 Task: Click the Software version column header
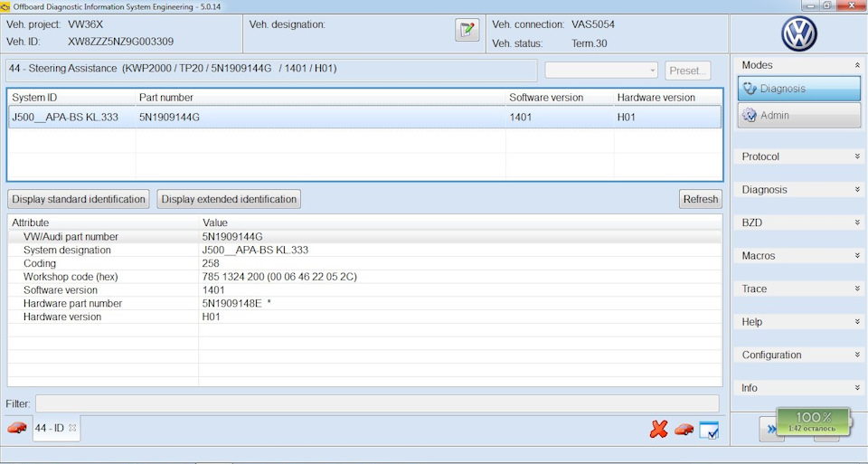(x=560, y=98)
